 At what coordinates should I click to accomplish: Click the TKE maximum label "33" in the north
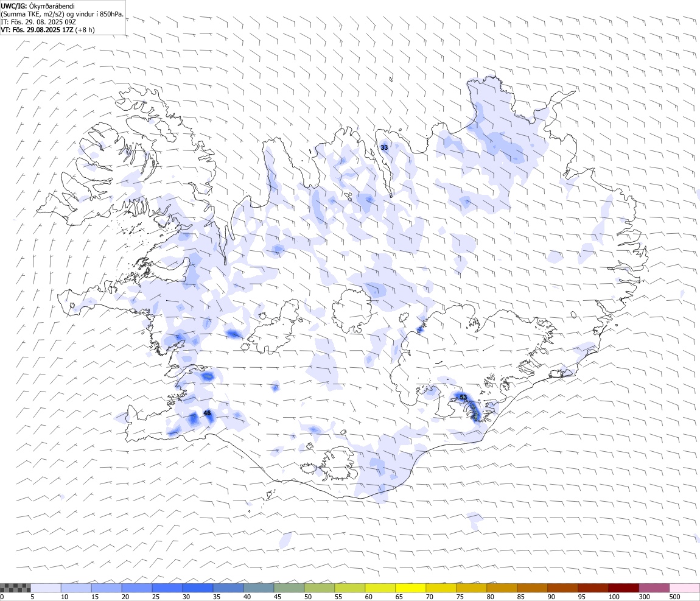click(384, 147)
